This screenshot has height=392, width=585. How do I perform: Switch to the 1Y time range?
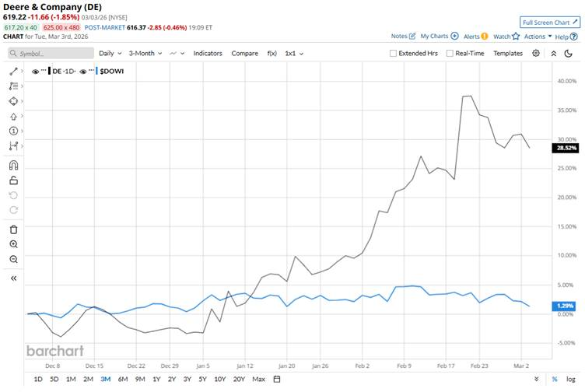pos(156,379)
